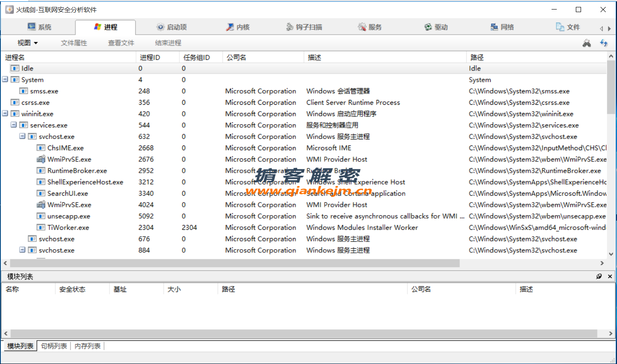Screen dimensions: 617x364
Task: Sort modules by 基址 column
Action: coord(136,289)
